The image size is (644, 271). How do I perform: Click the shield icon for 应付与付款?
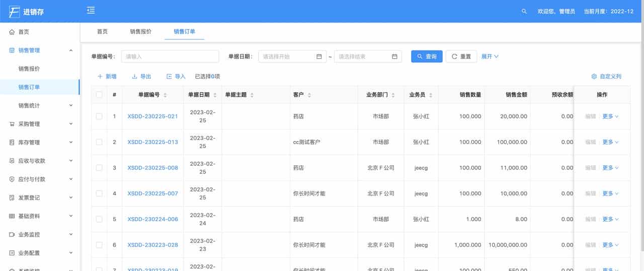point(12,179)
